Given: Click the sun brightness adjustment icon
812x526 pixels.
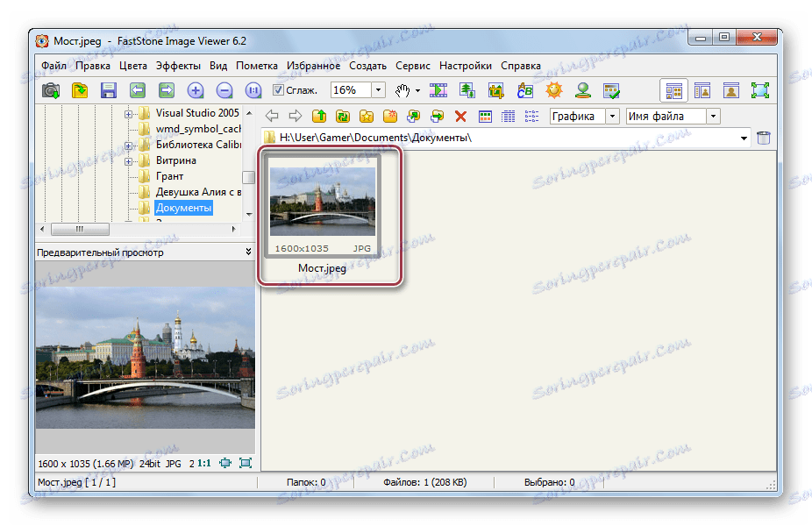Looking at the screenshot, I should [x=554, y=90].
